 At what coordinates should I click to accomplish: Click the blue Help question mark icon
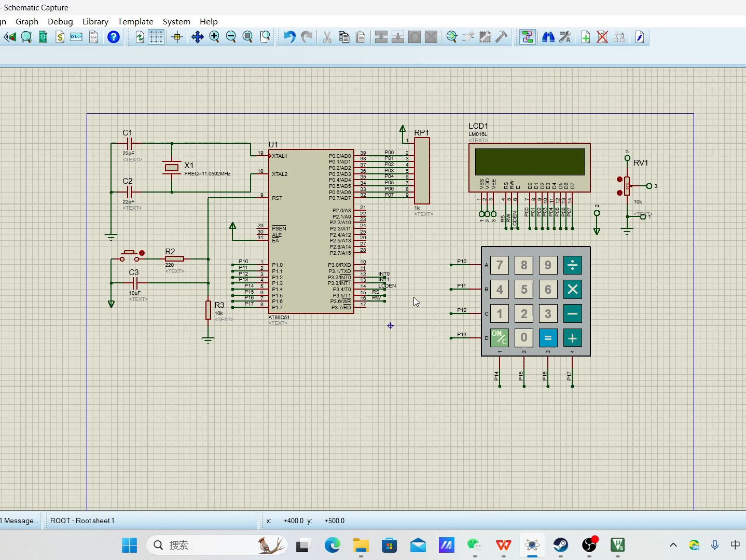point(113,37)
